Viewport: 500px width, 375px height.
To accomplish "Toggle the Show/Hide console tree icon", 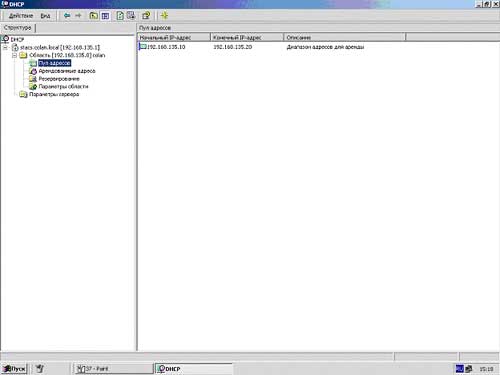I will (x=105, y=16).
